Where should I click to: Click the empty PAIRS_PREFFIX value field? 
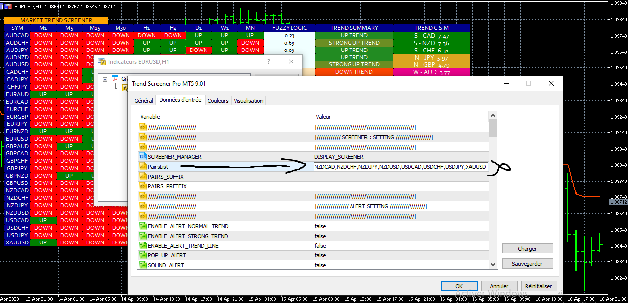tap(401, 186)
